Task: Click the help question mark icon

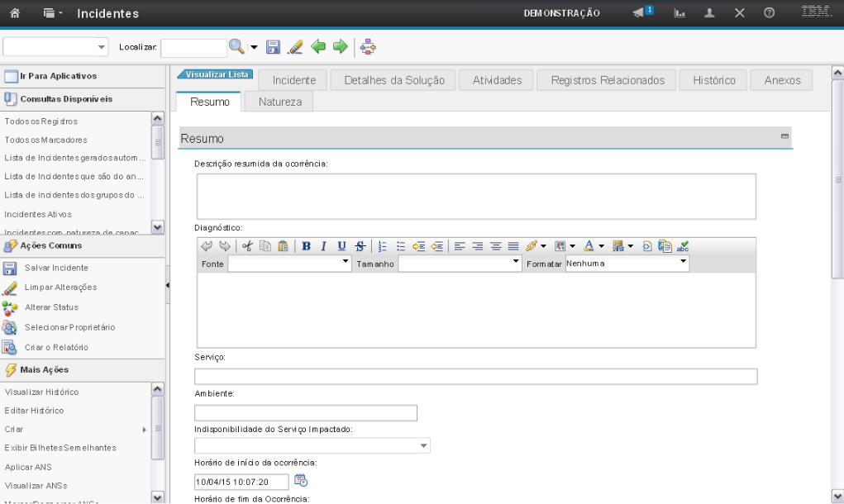Action: 769,13
